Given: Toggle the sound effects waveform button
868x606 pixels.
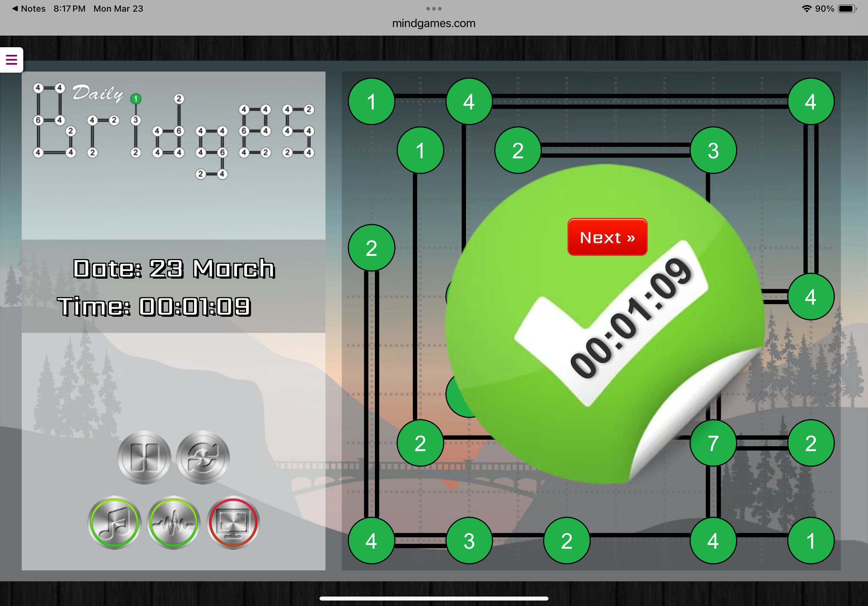Looking at the screenshot, I should click(173, 522).
